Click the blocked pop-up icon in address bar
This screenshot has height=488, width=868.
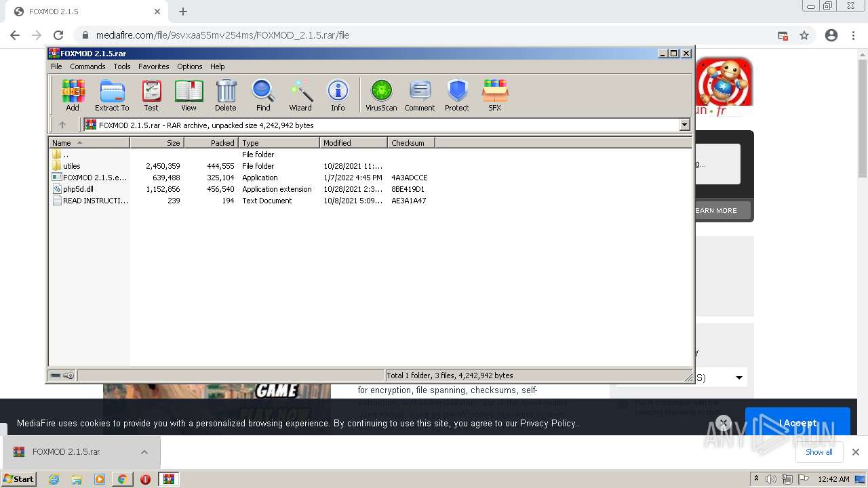coord(783,35)
